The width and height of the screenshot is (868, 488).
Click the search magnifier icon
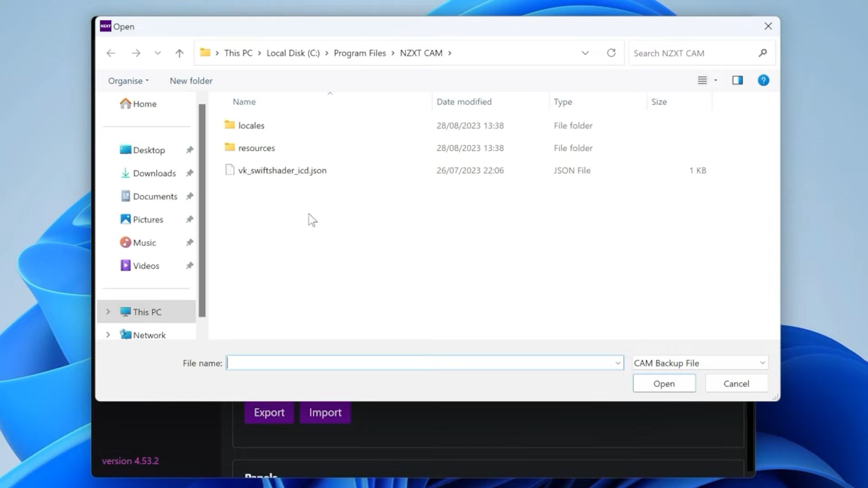[763, 53]
